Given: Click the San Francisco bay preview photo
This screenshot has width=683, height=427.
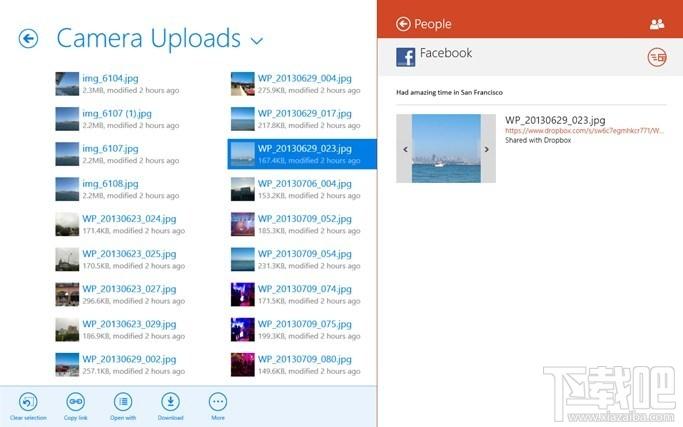Looking at the screenshot, I should 446,149.
